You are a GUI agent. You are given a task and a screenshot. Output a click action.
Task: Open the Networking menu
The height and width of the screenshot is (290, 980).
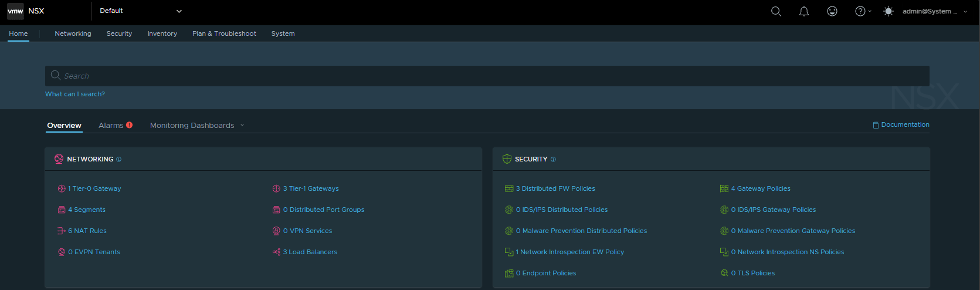(x=73, y=33)
